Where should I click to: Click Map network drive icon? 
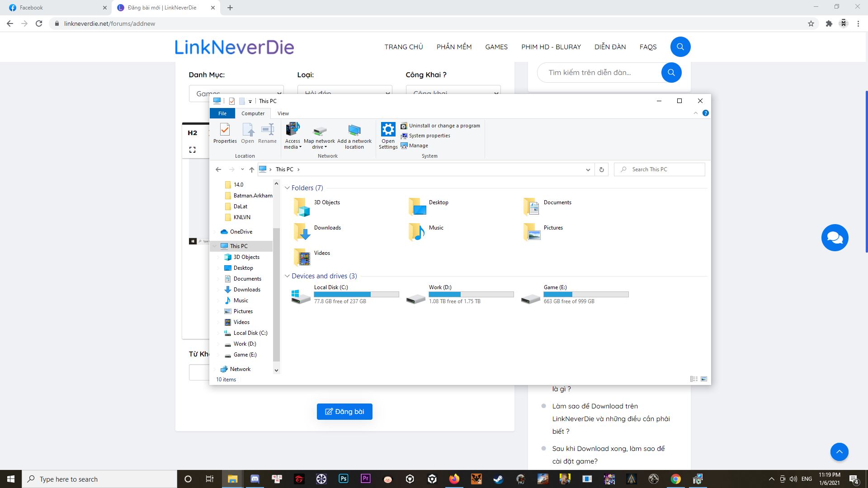320,131
